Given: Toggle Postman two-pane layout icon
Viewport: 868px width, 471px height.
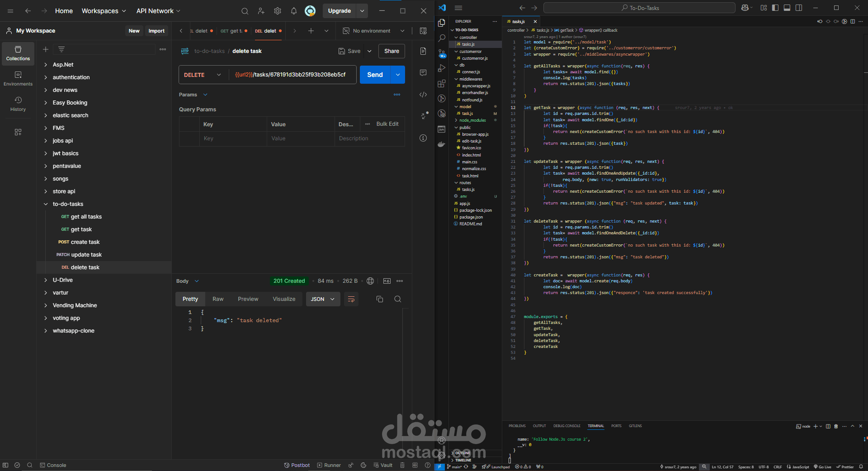Looking at the screenshot, I should coord(415,465).
